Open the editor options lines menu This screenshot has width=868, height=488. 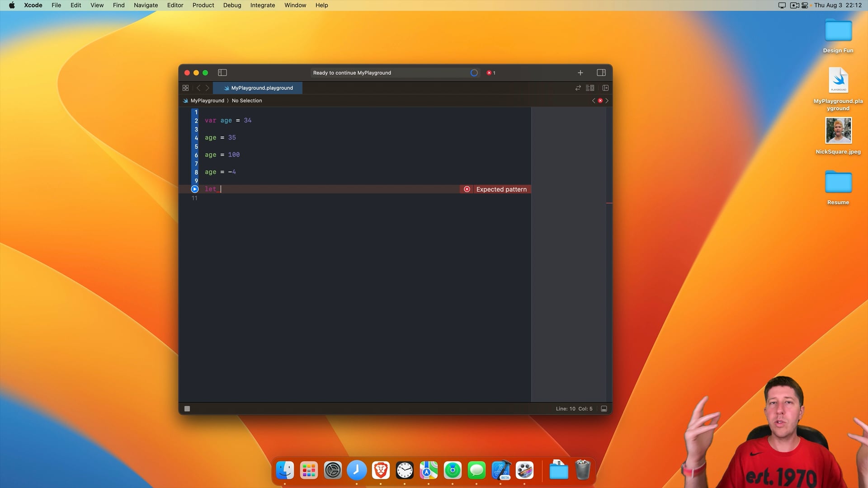point(590,88)
